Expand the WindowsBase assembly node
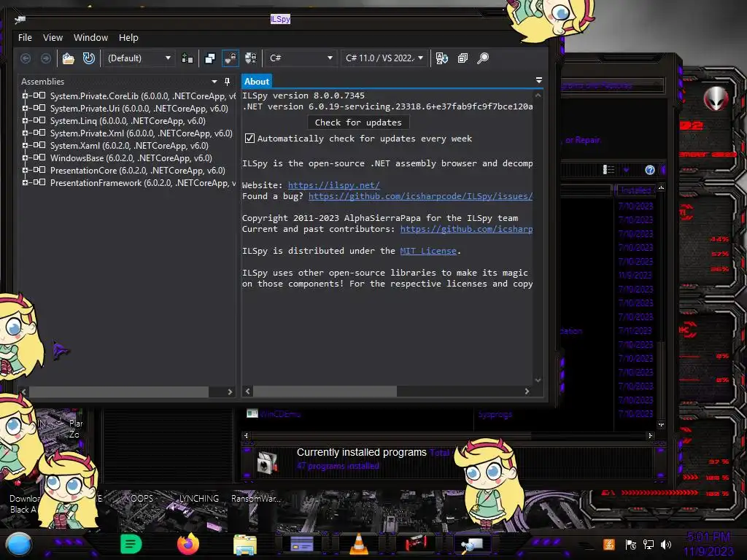 point(25,157)
